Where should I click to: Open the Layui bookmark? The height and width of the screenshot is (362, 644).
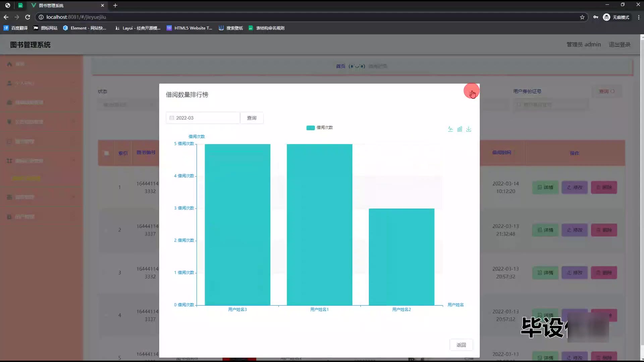(138, 28)
